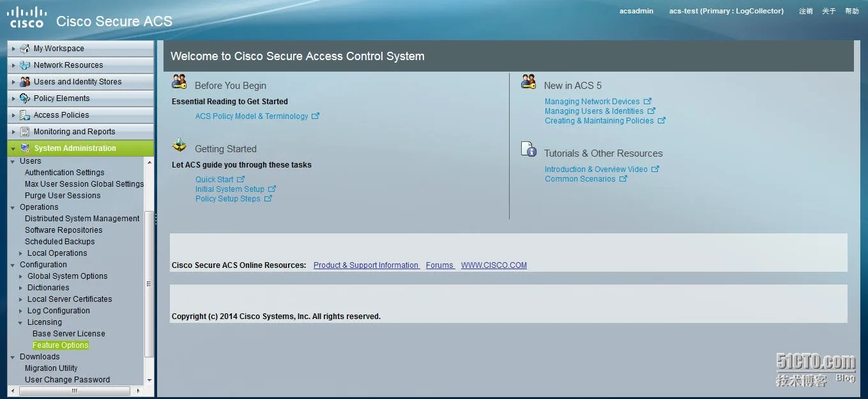This screenshot has width=868, height=399.
Task: Collapse the Licensing node arrow
Action: tap(21, 323)
